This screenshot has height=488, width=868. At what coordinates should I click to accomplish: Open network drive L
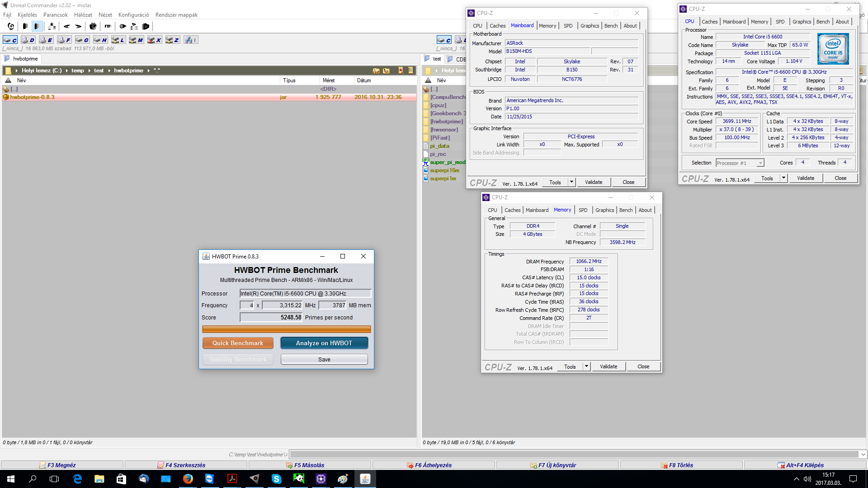(x=118, y=40)
